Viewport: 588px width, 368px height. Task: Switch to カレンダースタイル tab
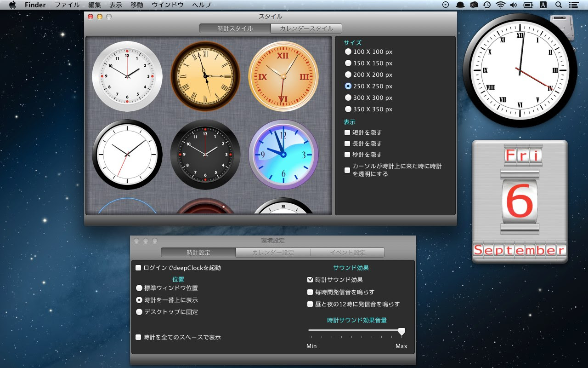[x=306, y=29]
